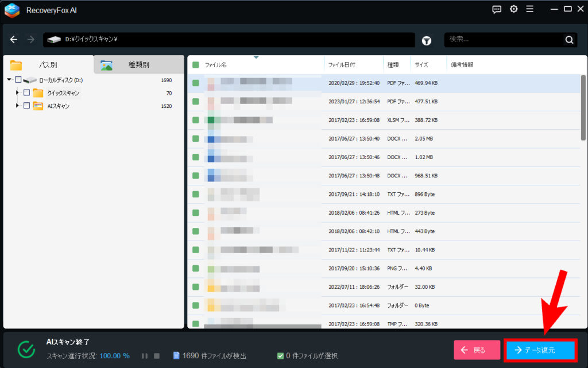Toggle the select-all checkbox in file header
This screenshot has height=368, width=588.
(196, 65)
